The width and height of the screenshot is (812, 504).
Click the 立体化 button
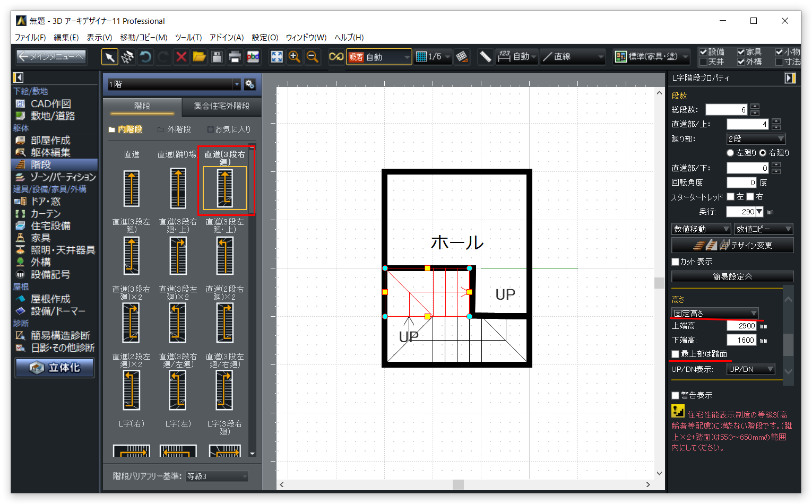[x=55, y=368]
